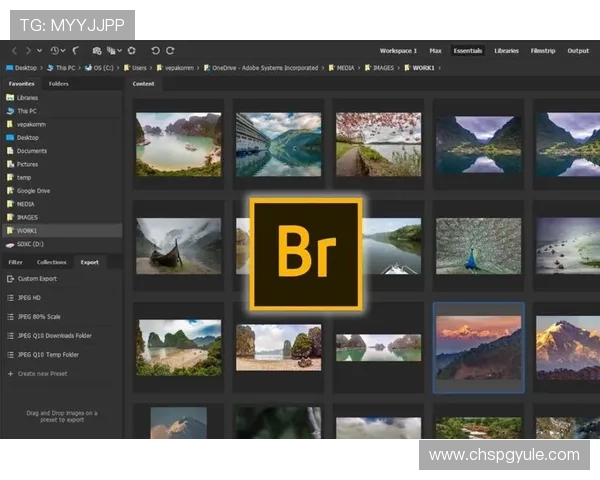Image resolution: width=600 pixels, height=480 pixels.
Task: Switch to the Max workspace
Action: tap(435, 51)
